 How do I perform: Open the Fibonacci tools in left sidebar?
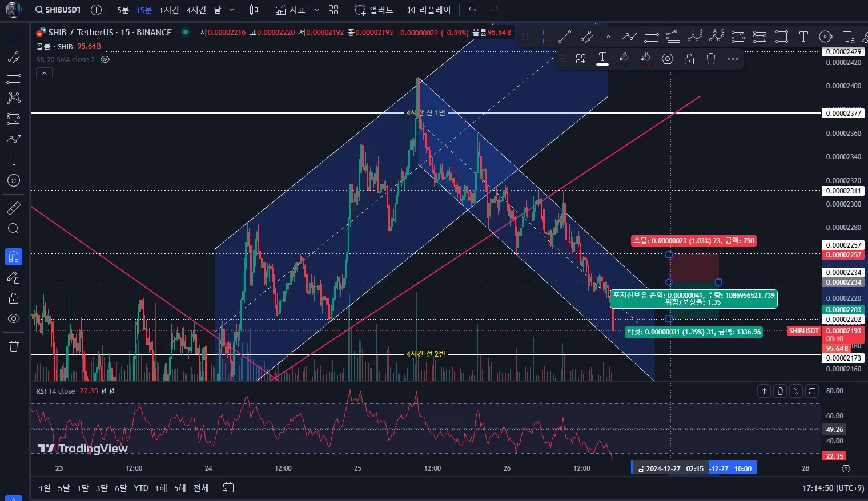(x=14, y=77)
